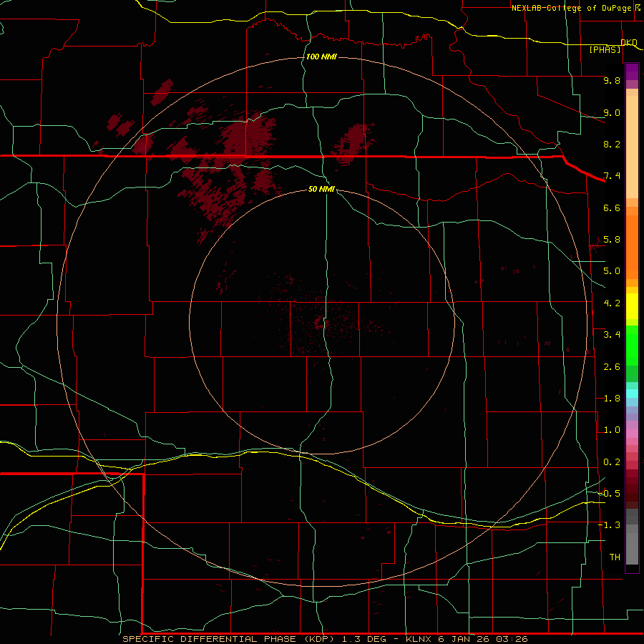Click the 50 NMI range ring label
The height and width of the screenshot is (644, 644).
coord(321,189)
